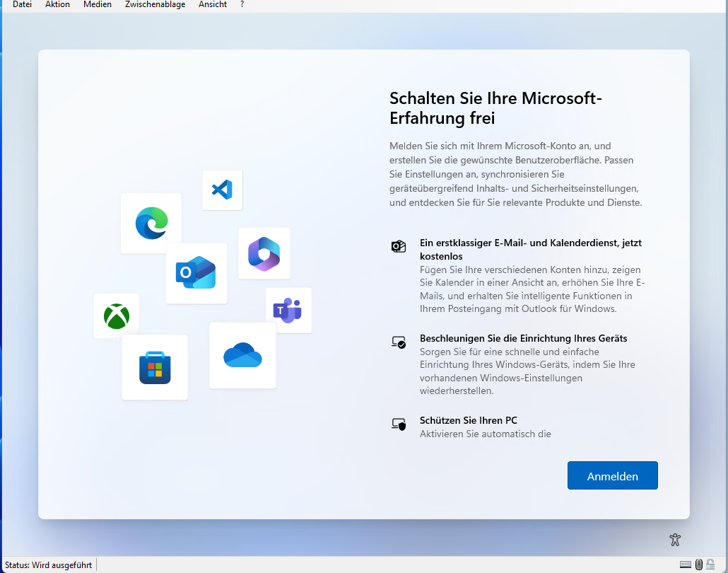Click the keyboard icon in status bar
This screenshot has height=573, width=728.
click(686, 565)
